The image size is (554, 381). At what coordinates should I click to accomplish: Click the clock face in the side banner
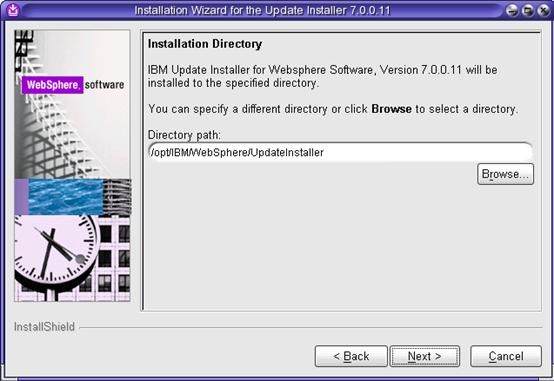click(x=55, y=251)
